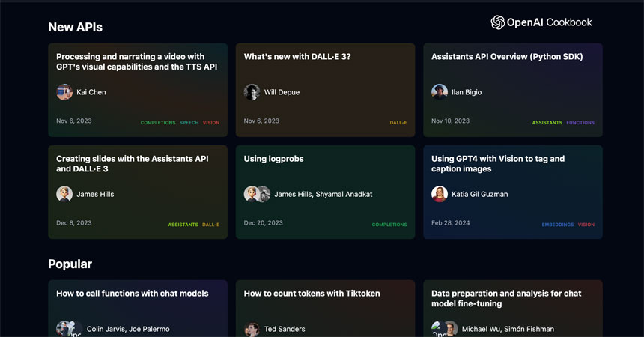Open 'Using GPT4 with Vision to tag' article

[x=498, y=163]
